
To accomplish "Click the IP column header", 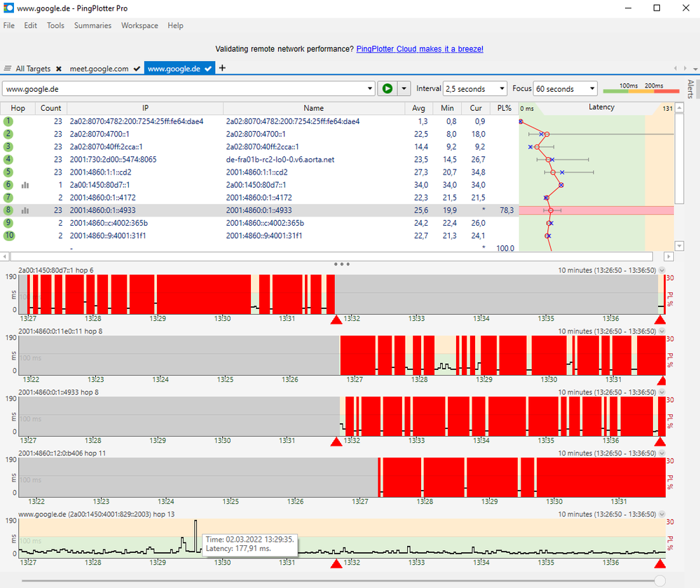I will point(145,108).
